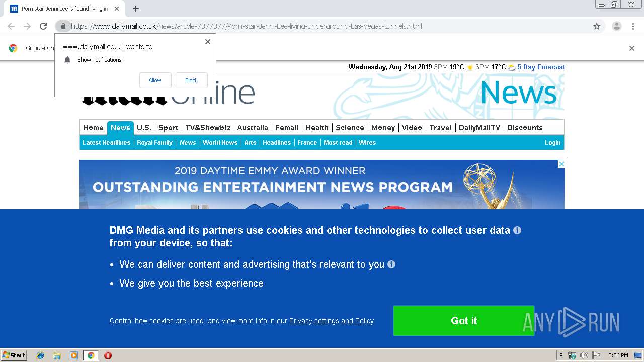
Task: Close the Jenni Lee article tab
Action: [x=117, y=9]
